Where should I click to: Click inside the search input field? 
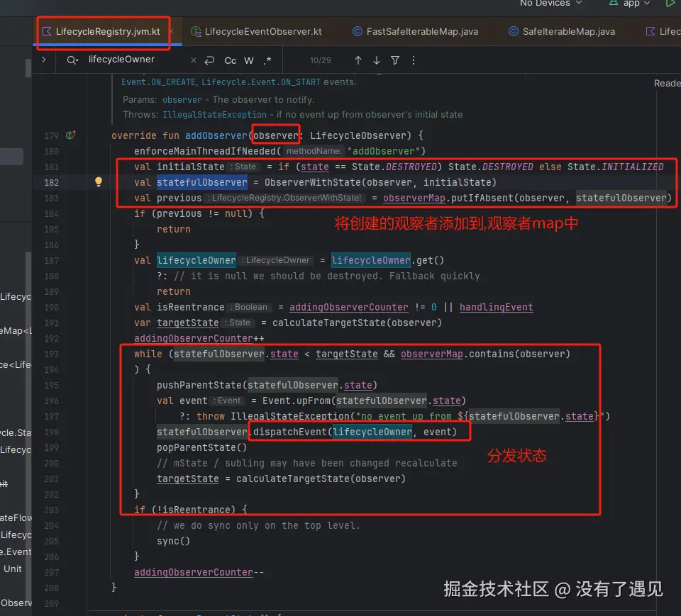click(x=128, y=60)
